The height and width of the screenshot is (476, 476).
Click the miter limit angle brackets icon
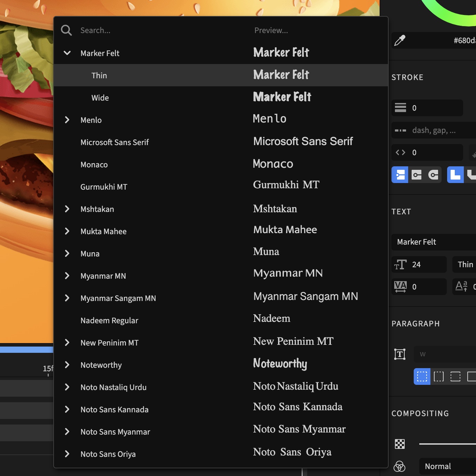click(400, 152)
